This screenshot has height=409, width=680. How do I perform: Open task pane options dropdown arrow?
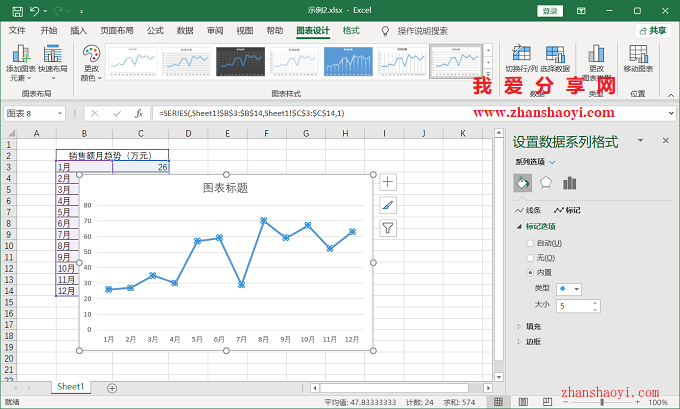click(x=640, y=141)
